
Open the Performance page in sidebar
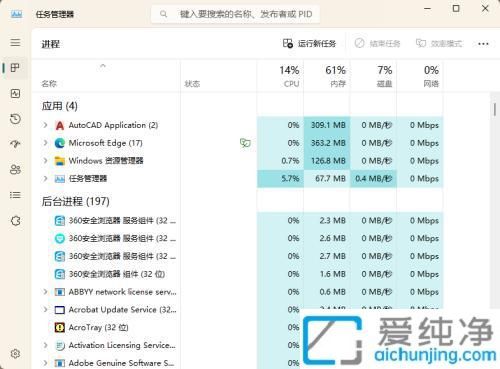click(x=15, y=94)
